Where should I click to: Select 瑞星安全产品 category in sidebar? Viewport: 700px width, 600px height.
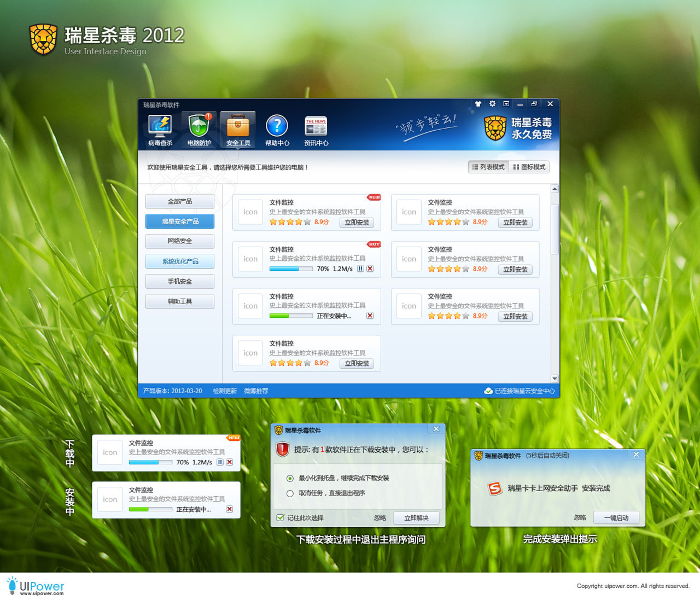[x=180, y=221]
